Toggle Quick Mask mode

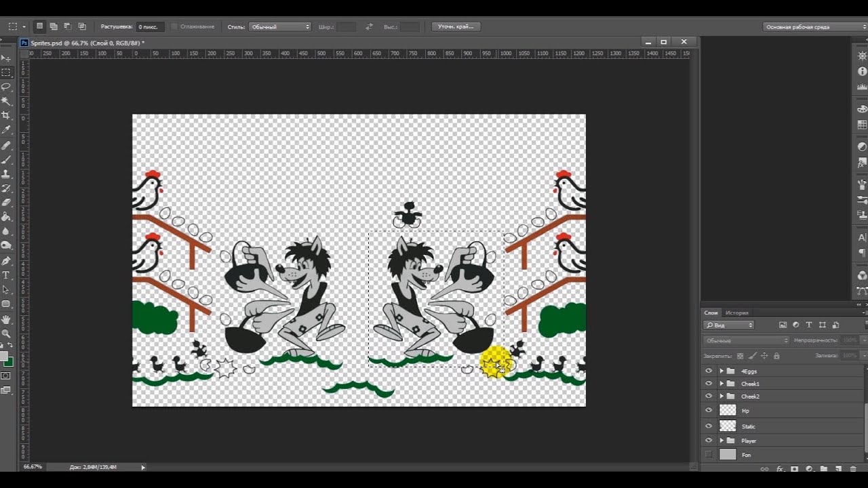tap(6, 376)
